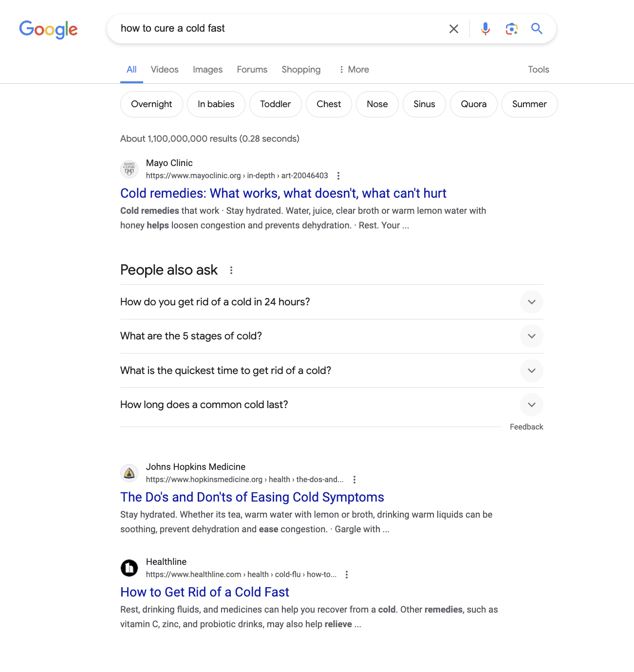Open 'How to Get Rid of a Cold Fast'
The image size is (634, 672).
tap(204, 592)
